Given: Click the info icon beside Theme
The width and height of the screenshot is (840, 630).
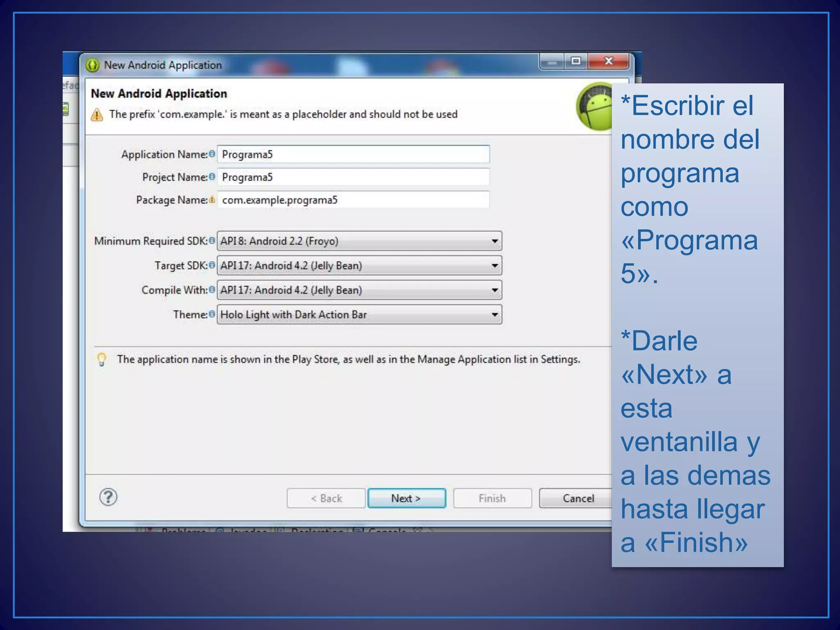Looking at the screenshot, I should pyautogui.click(x=212, y=314).
